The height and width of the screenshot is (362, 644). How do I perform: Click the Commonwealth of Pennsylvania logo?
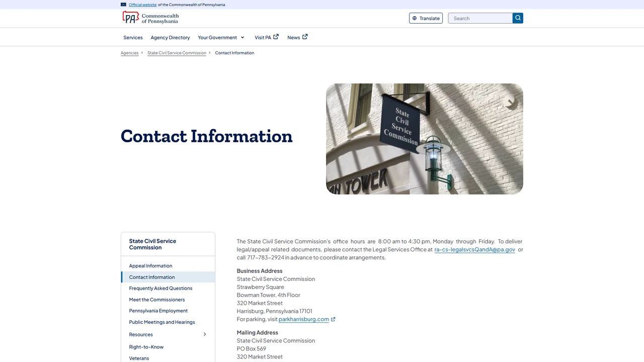coord(150,18)
